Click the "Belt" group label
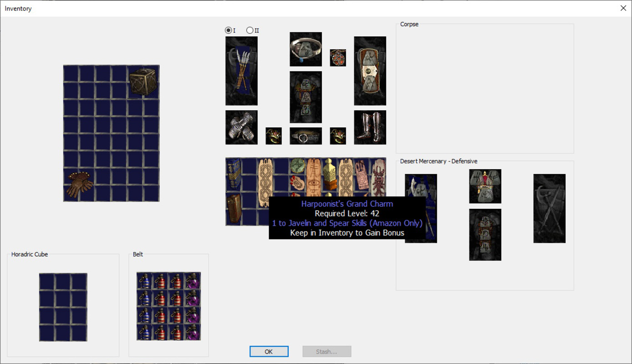The image size is (632, 364). click(138, 254)
